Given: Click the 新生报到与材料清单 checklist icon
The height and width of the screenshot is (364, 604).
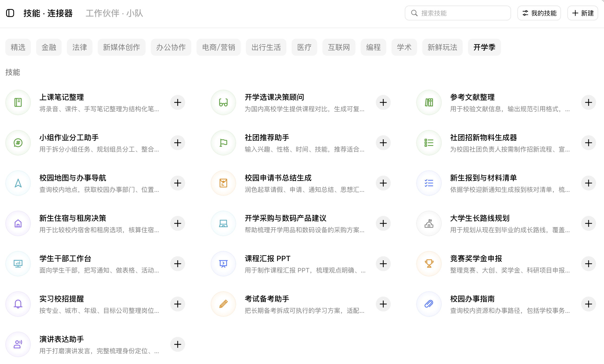Looking at the screenshot, I should tap(429, 183).
